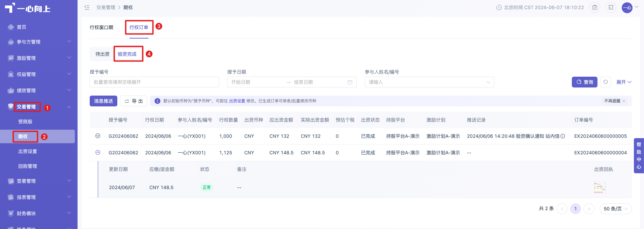This screenshot has width=644, height=229.
Task: Click the 正常 status tag
Action: click(207, 187)
